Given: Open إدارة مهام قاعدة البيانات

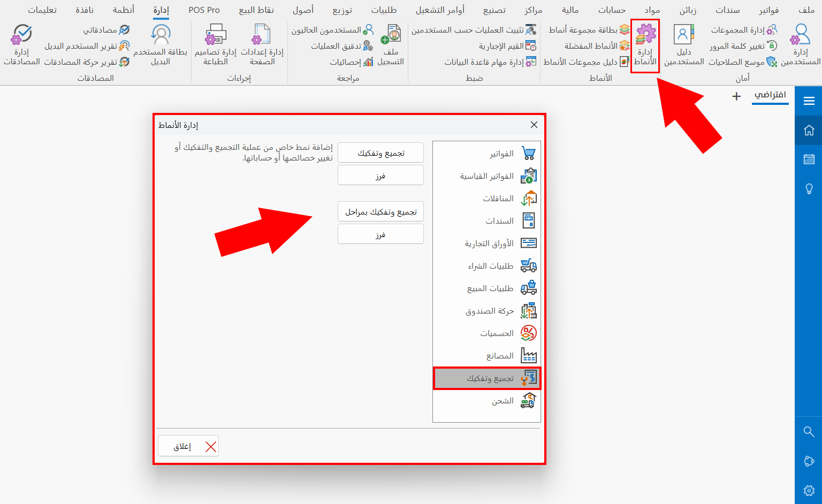Looking at the screenshot, I should pos(490,62).
